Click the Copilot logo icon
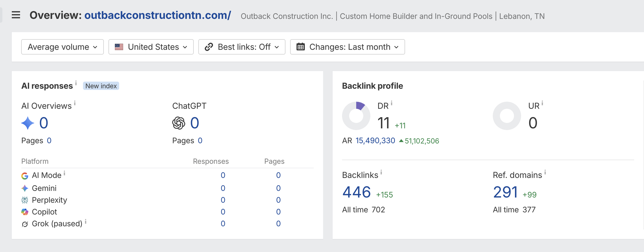The image size is (644, 252). click(25, 212)
